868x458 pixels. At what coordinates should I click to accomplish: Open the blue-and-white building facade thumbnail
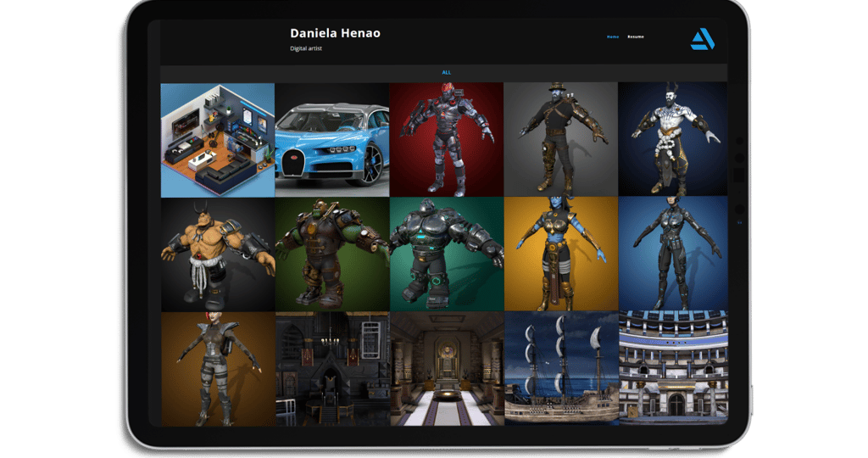pyautogui.click(x=674, y=367)
